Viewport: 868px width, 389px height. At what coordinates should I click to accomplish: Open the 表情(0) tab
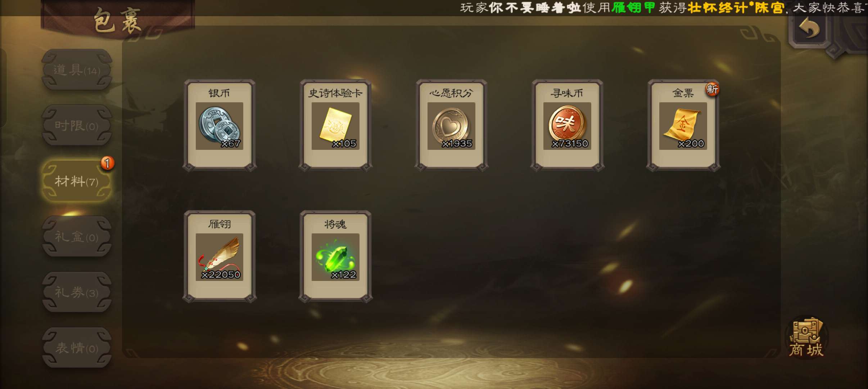coord(77,348)
